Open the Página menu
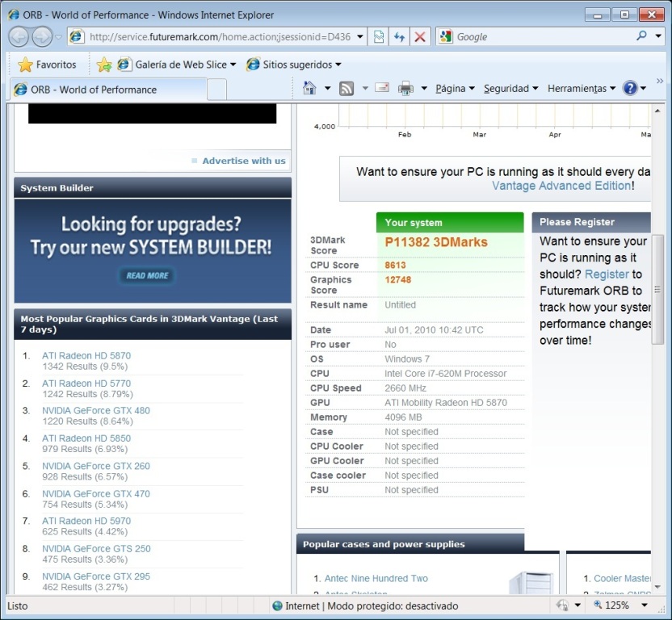 456,89
